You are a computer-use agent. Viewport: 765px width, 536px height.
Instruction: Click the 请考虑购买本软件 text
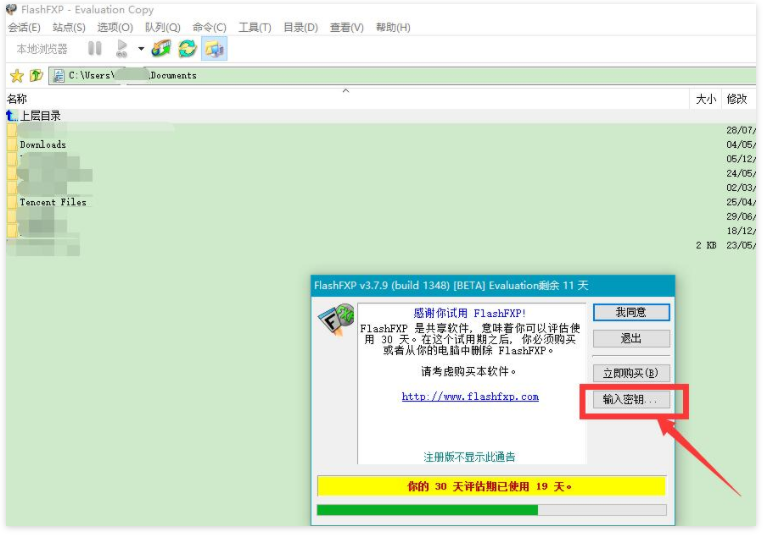point(468,372)
